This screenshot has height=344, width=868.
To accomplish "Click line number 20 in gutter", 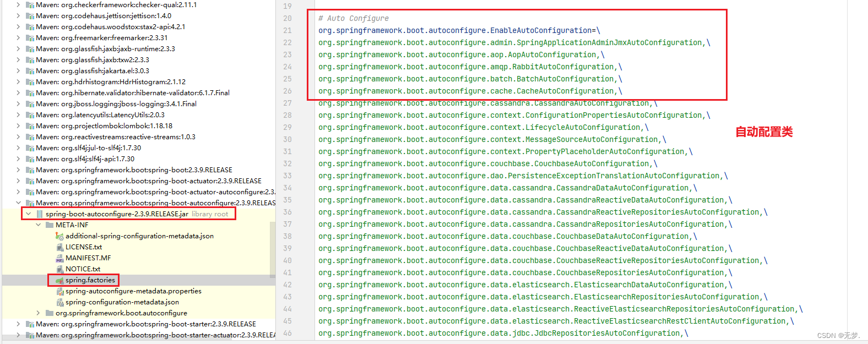I will [x=287, y=18].
